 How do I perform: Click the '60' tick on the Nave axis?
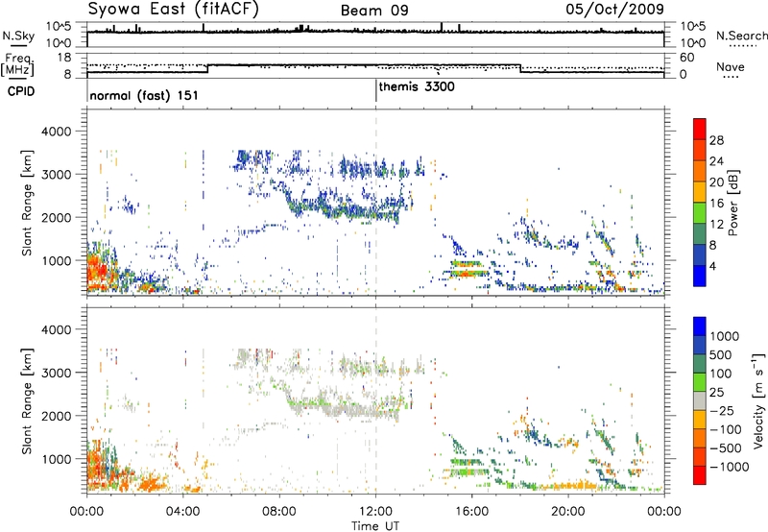[x=687, y=58]
